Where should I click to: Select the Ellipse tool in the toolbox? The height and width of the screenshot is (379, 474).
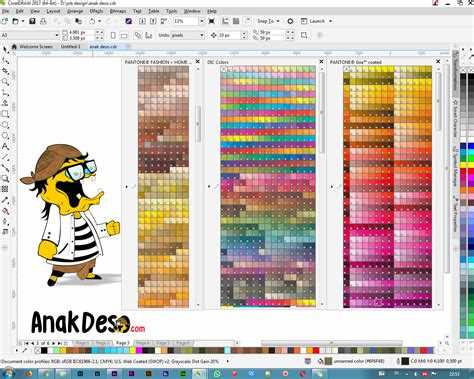coord(5,125)
